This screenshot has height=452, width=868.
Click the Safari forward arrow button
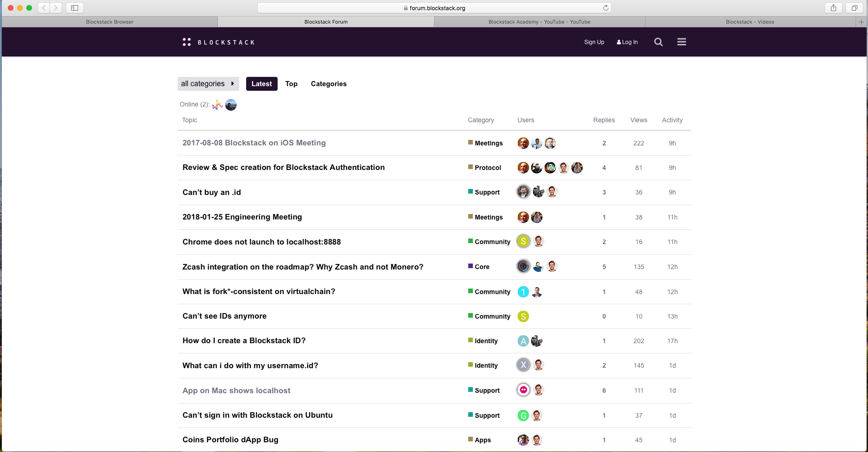click(x=56, y=8)
